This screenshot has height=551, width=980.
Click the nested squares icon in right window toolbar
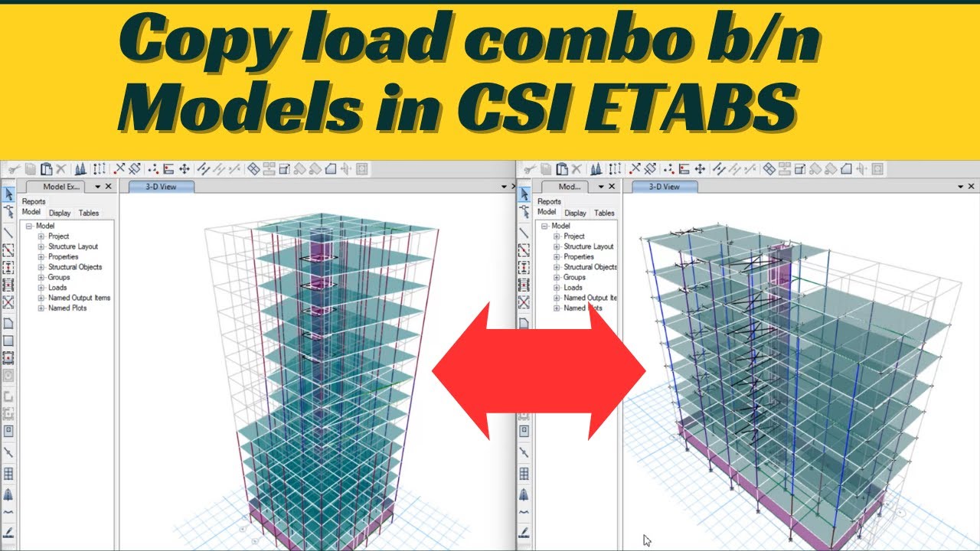click(x=877, y=169)
